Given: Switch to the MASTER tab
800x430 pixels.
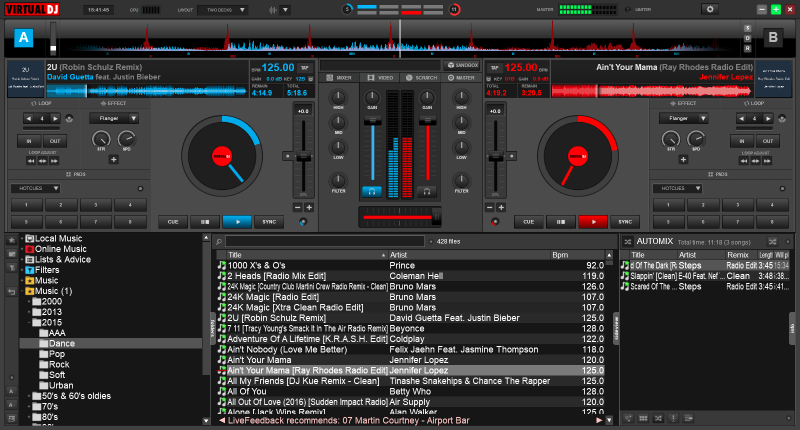Looking at the screenshot, I should tap(461, 78).
